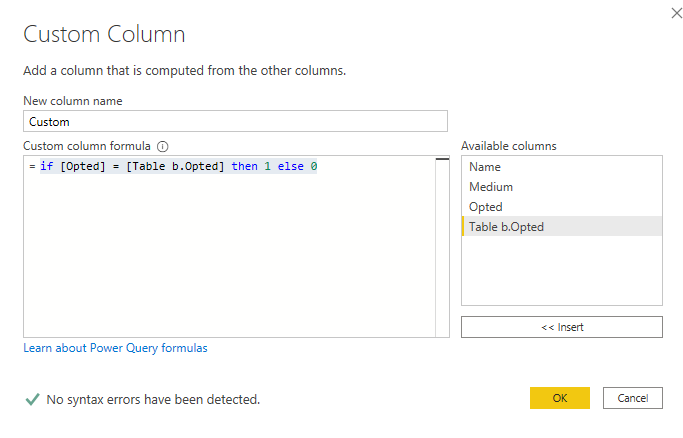Select Medium in Available columns
The image size is (683, 438).
(562, 187)
